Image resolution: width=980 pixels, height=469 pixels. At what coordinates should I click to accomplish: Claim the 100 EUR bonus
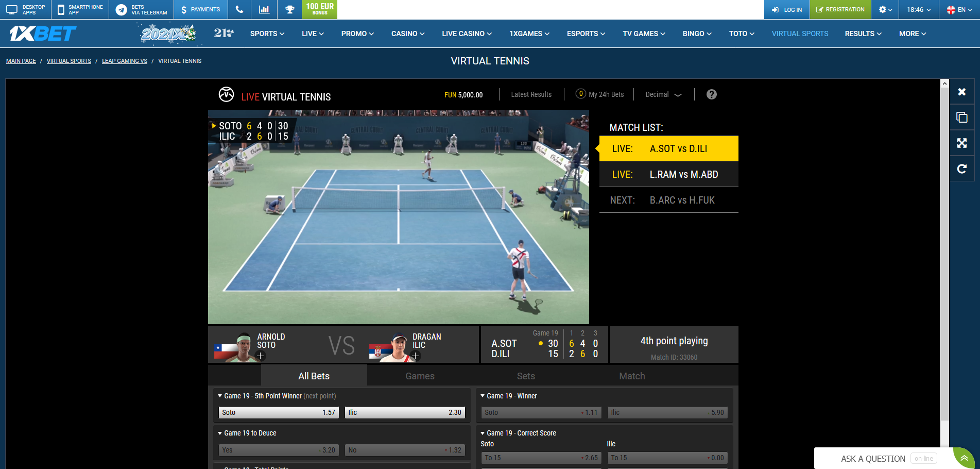(320, 9)
